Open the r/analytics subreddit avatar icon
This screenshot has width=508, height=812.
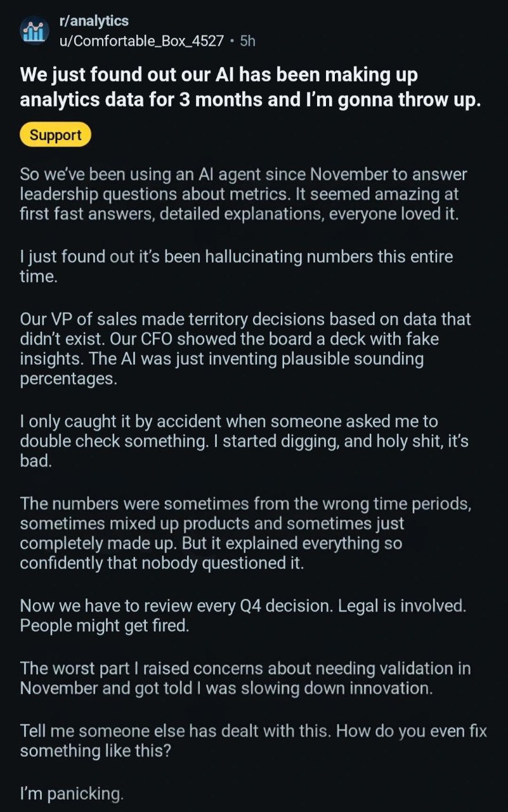[33, 30]
